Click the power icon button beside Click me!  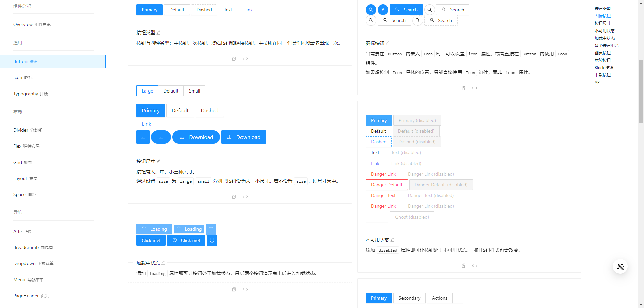(x=212, y=240)
